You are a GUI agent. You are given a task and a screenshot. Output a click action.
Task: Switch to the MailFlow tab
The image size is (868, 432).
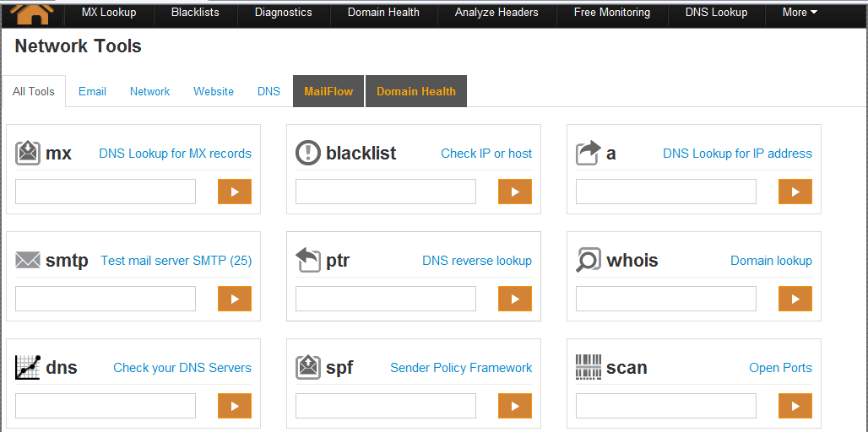point(328,91)
